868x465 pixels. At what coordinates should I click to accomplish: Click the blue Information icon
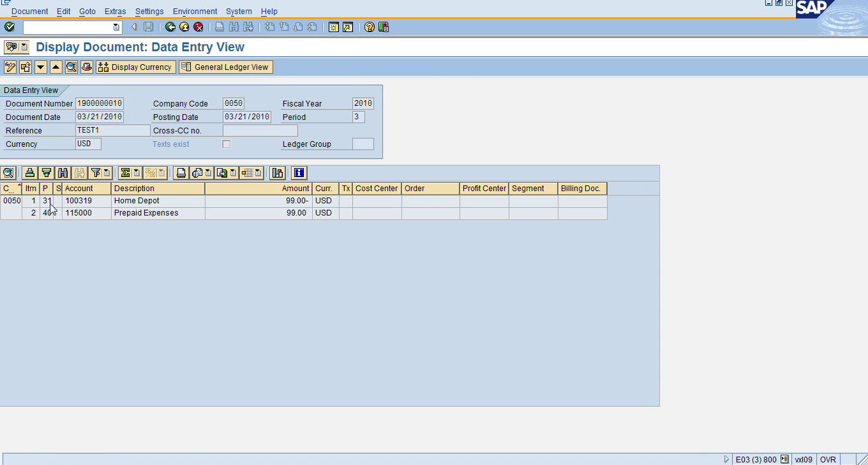point(299,173)
